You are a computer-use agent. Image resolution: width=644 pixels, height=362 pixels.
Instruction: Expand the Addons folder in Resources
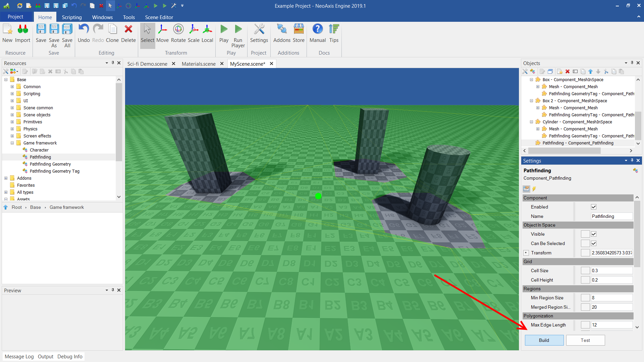[x=6, y=178]
